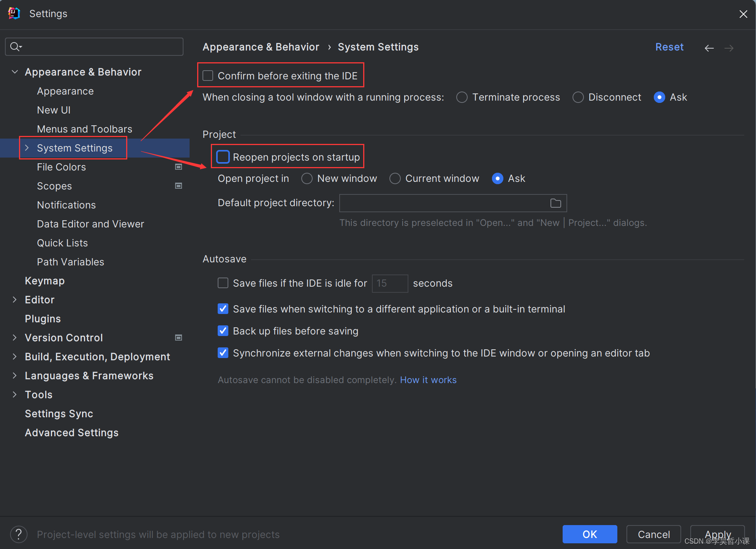Screen dimensions: 756x549
Task: Click project-level icon next to Version Control
Action: (x=178, y=338)
